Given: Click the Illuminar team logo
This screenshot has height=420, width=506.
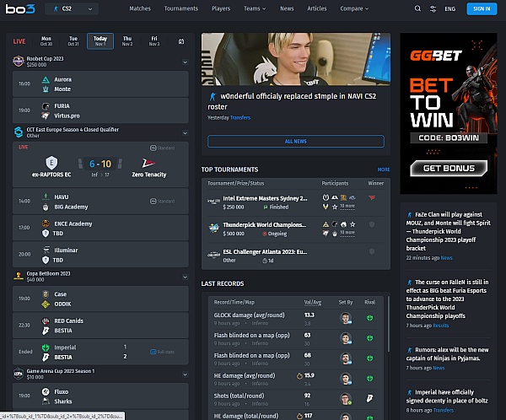Looking at the screenshot, I should point(46,250).
